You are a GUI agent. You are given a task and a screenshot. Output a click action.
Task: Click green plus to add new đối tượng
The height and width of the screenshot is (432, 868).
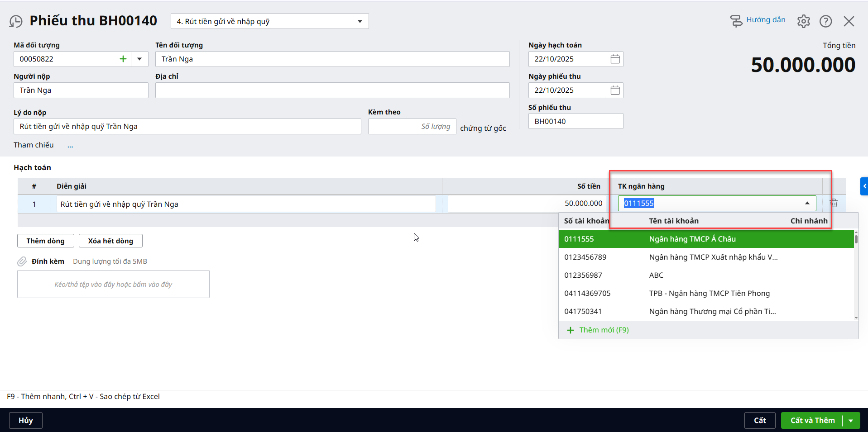[x=123, y=59]
